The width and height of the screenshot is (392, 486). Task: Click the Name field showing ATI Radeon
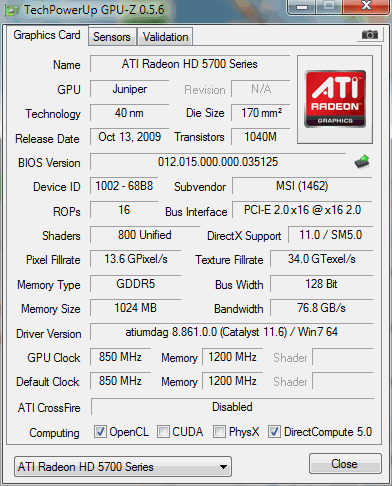(x=190, y=64)
